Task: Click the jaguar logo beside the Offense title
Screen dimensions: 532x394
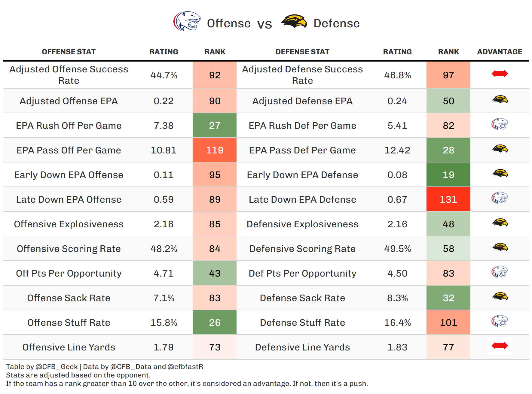Action: point(187,21)
